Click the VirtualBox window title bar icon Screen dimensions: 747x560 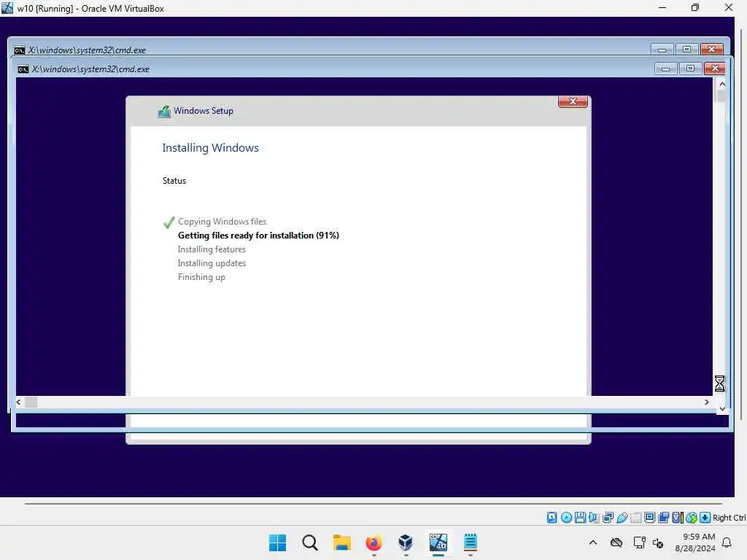tap(7, 8)
